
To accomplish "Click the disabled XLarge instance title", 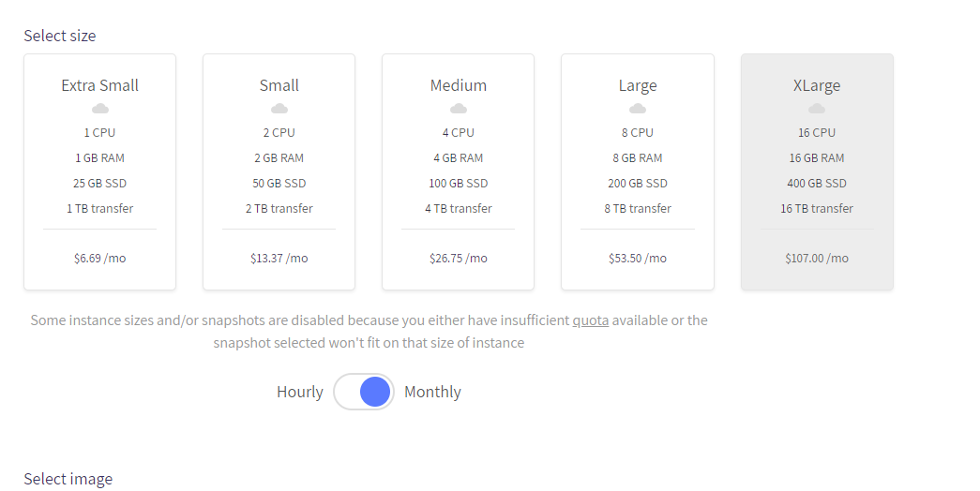I will click(817, 85).
